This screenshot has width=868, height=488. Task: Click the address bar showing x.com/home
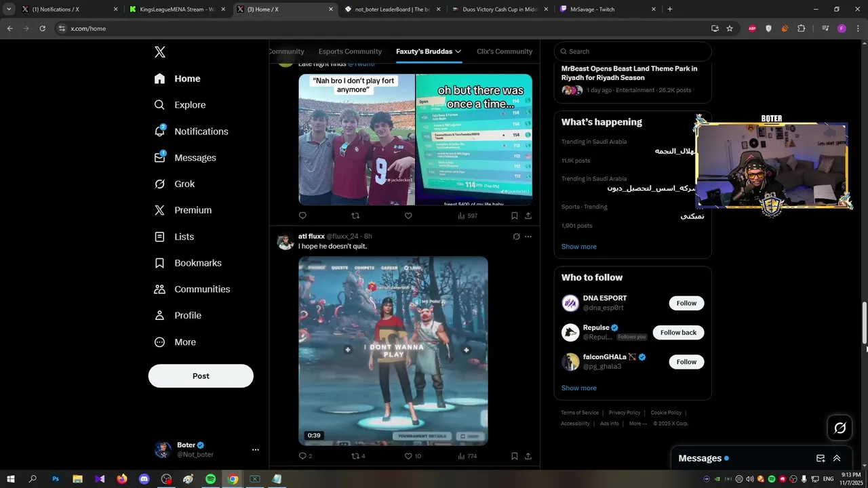click(380, 28)
